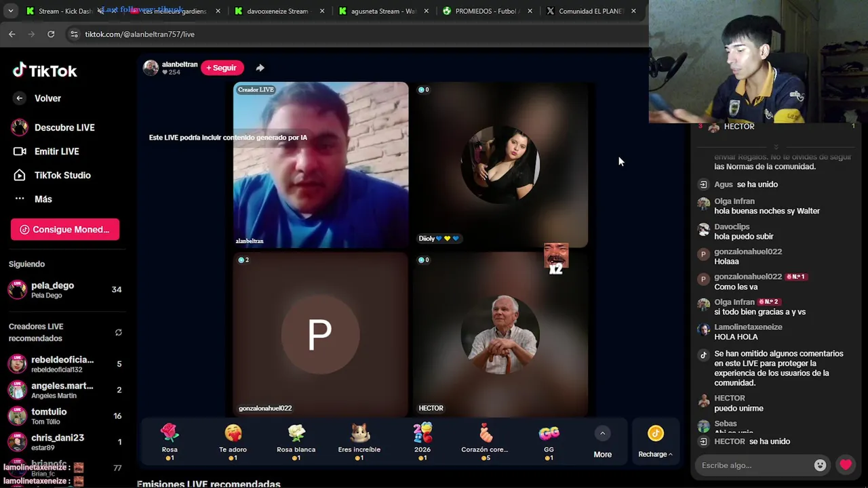
Task: Switch to the Stream - Kick Dashboard tab
Action: [65, 11]
